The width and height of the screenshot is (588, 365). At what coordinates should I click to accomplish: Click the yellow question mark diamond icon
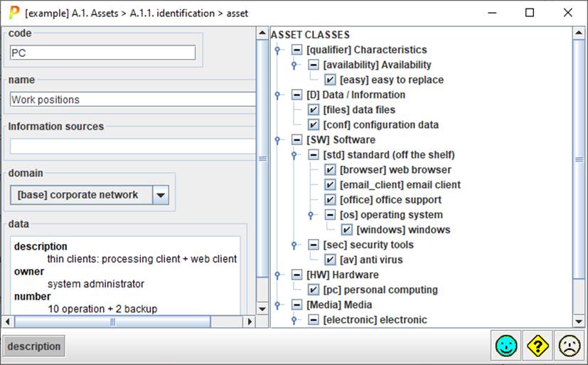click(538, 347)
